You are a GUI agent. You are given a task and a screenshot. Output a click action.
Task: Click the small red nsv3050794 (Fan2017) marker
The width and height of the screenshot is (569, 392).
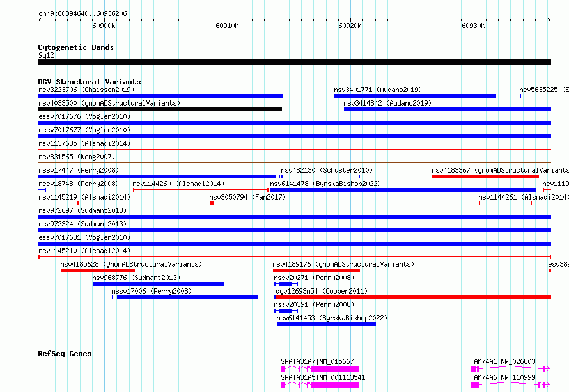[212, 203]
